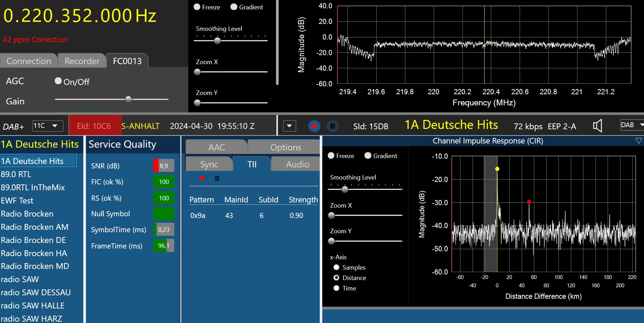This screenshot has height=323, width=644.
Task: Mute audio via the speaker icon
Action: click(597, 126)
